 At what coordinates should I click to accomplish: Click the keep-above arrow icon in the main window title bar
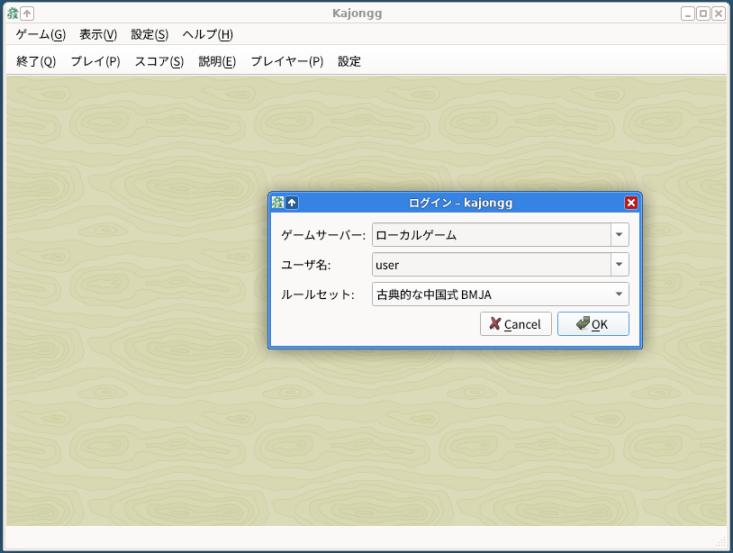point(27,14)
